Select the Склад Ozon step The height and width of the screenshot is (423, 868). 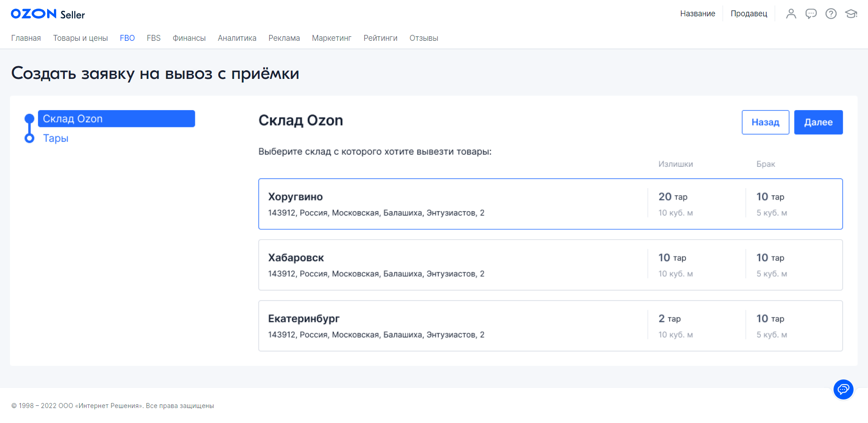tap(116, 119)
